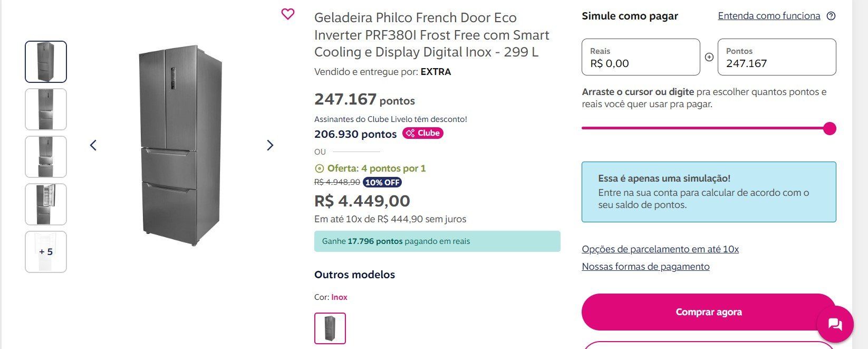Click the Oferta target icon

(319, 168)
